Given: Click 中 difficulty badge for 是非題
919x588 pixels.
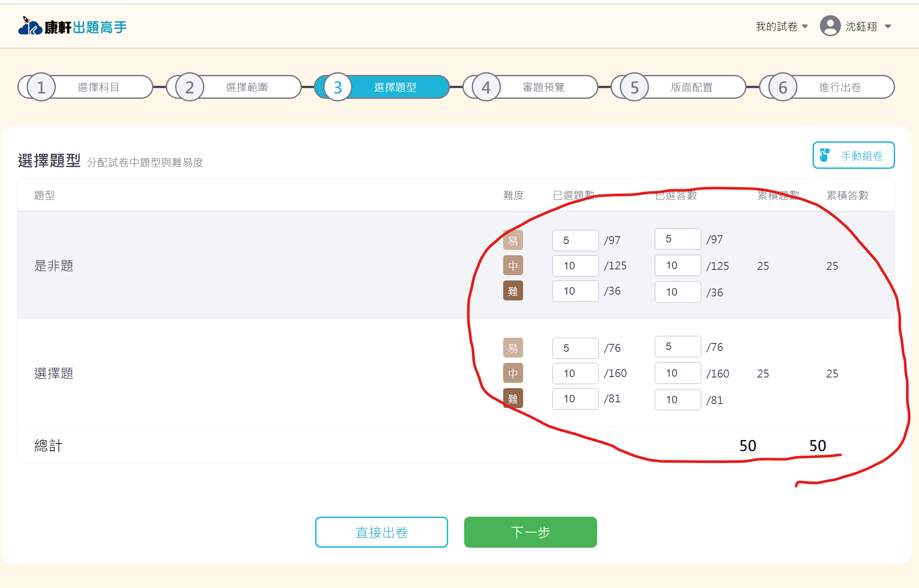Looking at the screenshot, I should point(513,265).
